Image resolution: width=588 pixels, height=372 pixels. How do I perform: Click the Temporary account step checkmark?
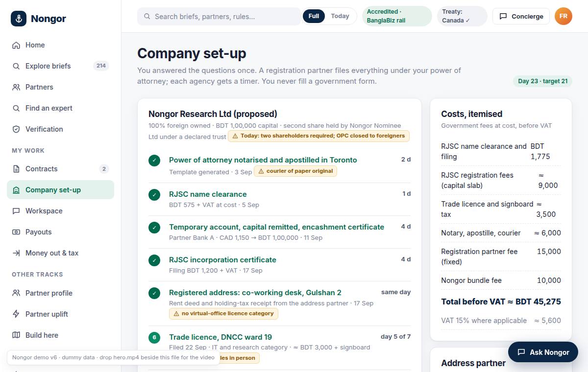pos(154,227)
